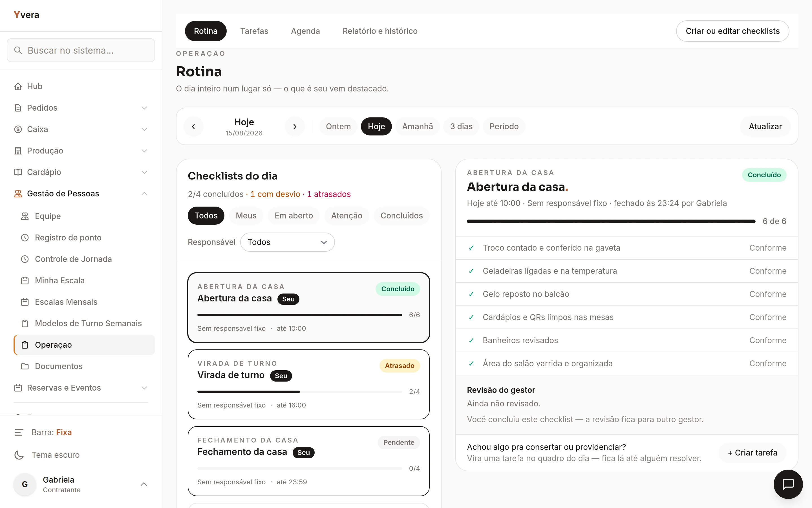Screen dimensions: 812x508
Task: Select the 3 dias date filter
Action: [x=461, y=127]
